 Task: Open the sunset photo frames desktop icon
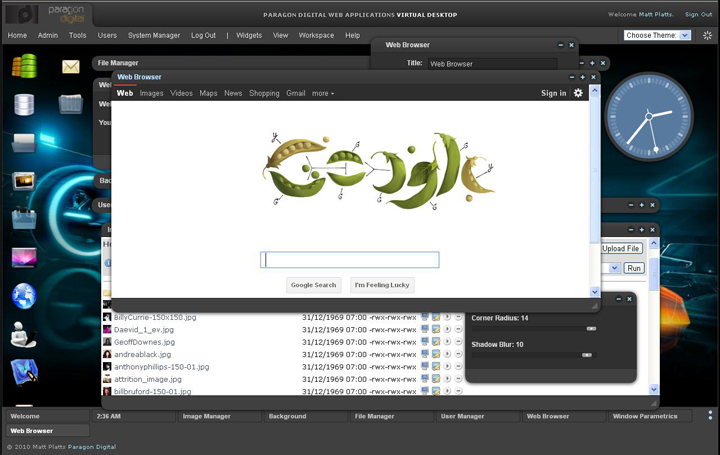coord(24,180)
